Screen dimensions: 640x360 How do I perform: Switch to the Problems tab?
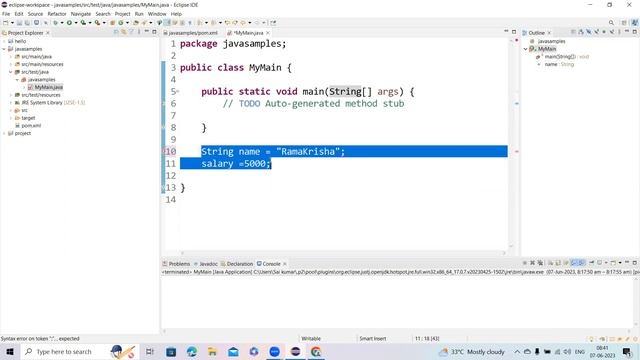coord(176,264)
